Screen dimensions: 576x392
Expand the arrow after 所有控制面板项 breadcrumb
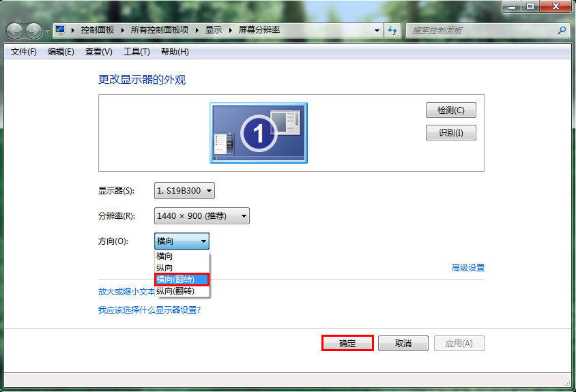(x=197, y=31)
